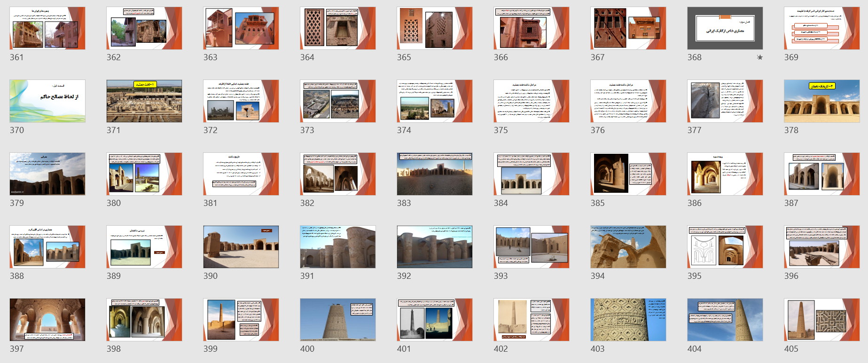Pick slide 403 close-up of patterned minaret
The image size is (868, 363).
tap(628, 320)
